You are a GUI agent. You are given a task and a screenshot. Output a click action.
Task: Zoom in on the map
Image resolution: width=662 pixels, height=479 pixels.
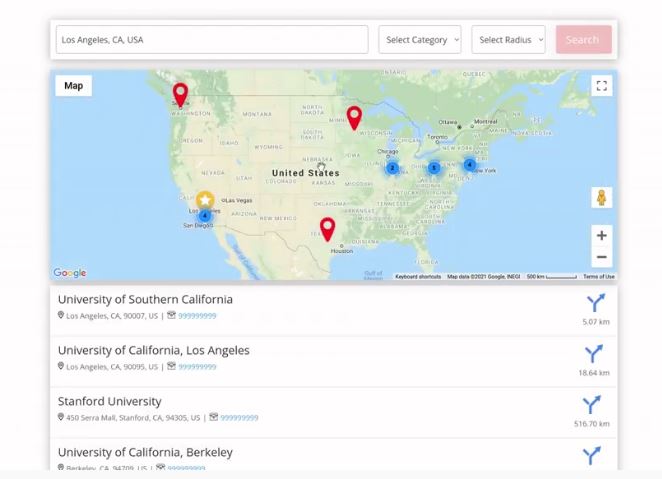[602, 235]
